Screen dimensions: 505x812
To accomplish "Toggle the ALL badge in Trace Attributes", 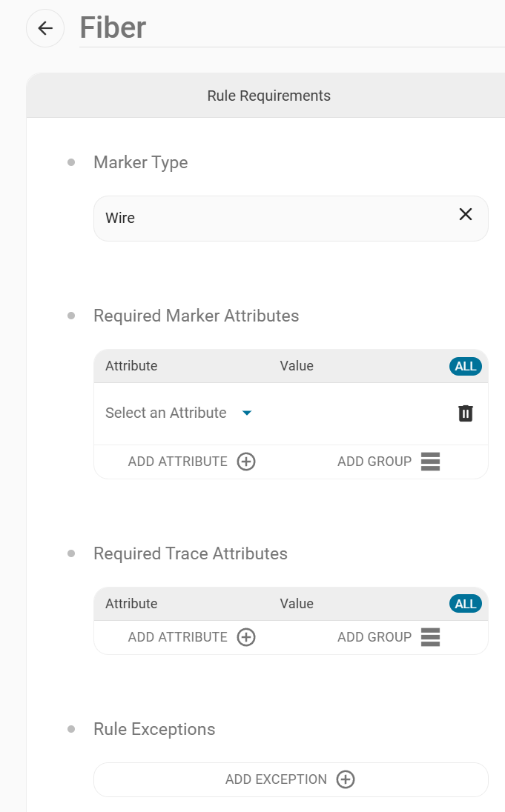I will pos(466,604).
